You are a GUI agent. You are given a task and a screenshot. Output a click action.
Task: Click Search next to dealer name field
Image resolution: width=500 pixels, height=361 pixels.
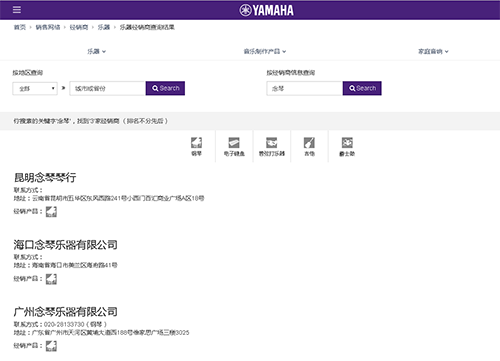(x=362, y=88)
